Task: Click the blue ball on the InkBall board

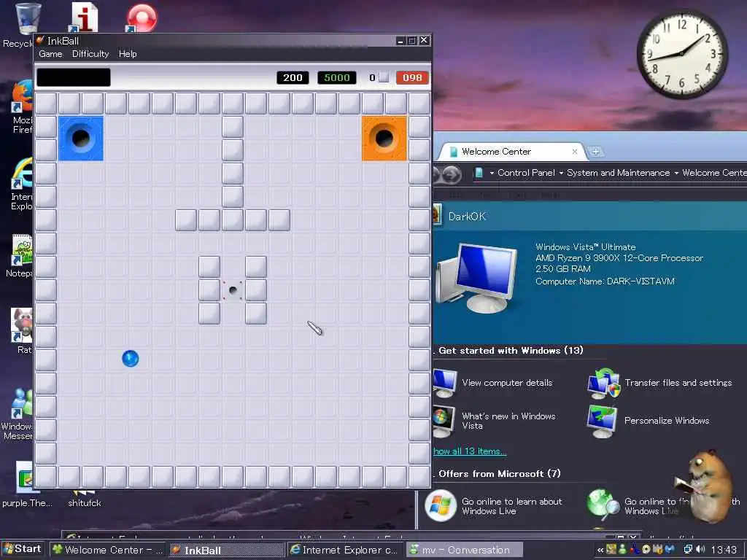Action: pos(130,359)
